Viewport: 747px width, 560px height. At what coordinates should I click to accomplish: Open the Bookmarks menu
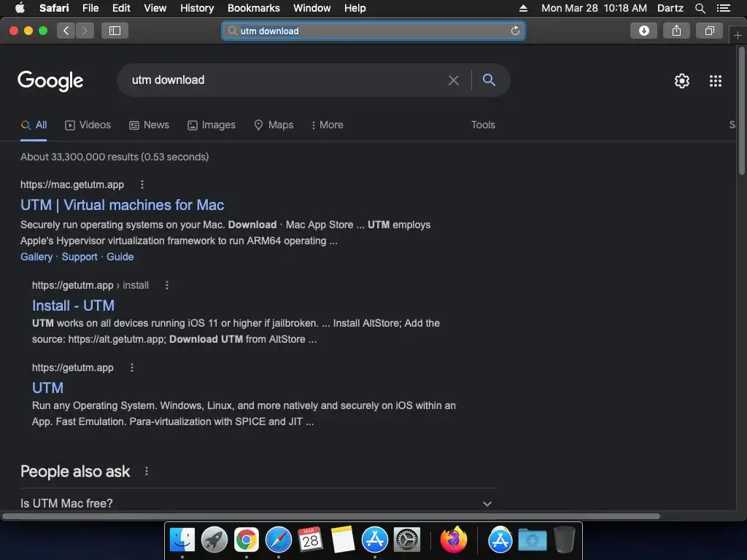coord(253,8)
